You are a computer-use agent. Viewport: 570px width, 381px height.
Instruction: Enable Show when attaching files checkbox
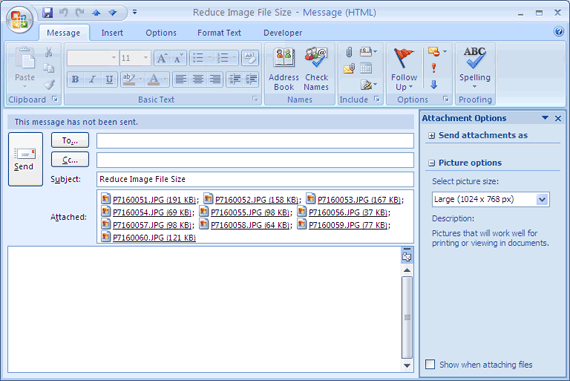coord(430,364)
